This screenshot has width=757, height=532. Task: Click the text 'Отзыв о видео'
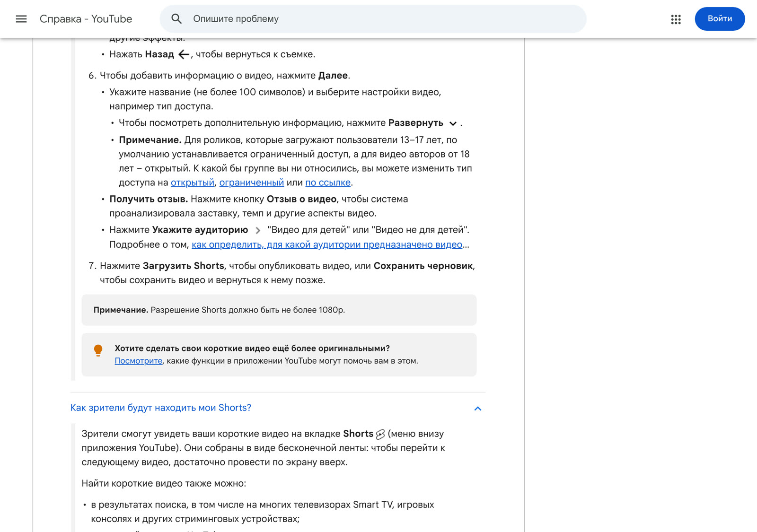(x=301, y=199)
